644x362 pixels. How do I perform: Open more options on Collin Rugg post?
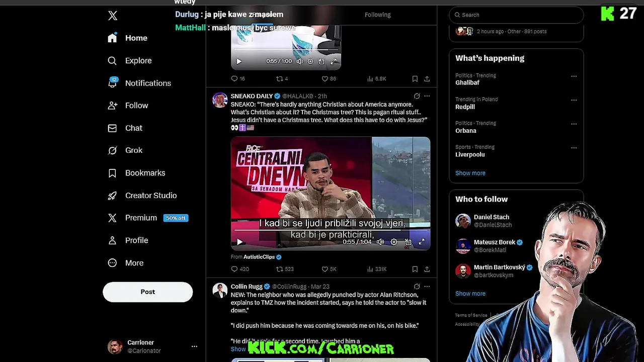427,287
